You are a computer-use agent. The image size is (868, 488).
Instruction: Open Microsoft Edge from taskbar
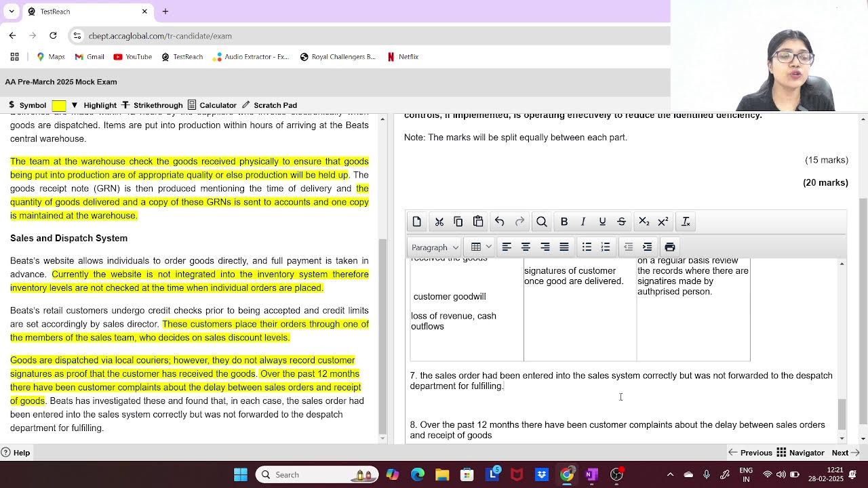[418, 474]
